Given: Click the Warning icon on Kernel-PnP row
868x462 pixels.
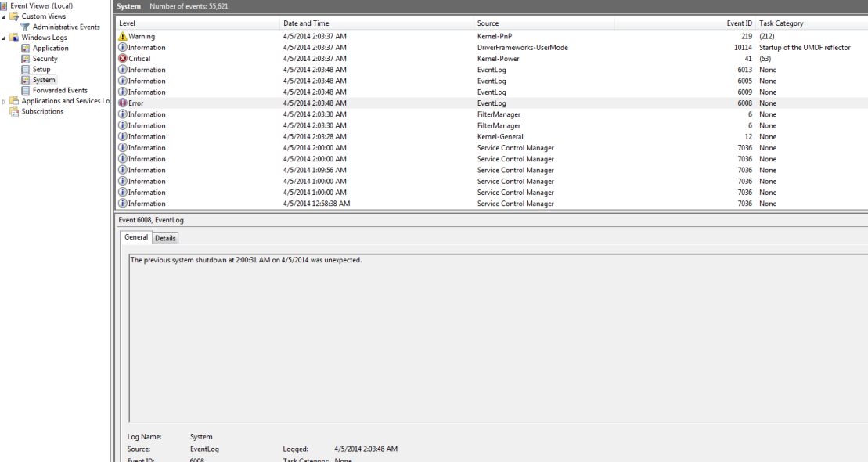Looking at the screenshot, I should coord(122,37).
